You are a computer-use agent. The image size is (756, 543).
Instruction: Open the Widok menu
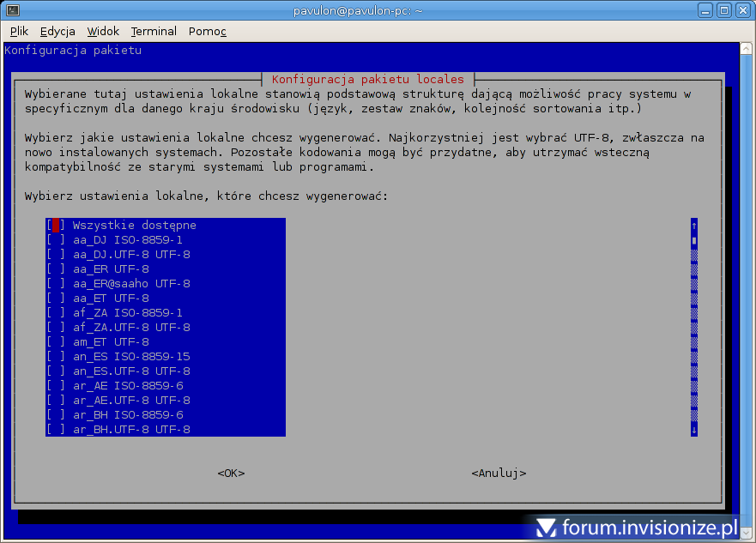[x=103, y=32]
